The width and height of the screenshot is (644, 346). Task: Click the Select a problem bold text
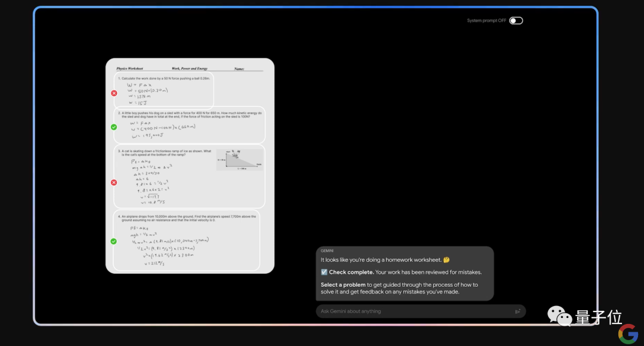pyautogui.click(x=343, y=285)
